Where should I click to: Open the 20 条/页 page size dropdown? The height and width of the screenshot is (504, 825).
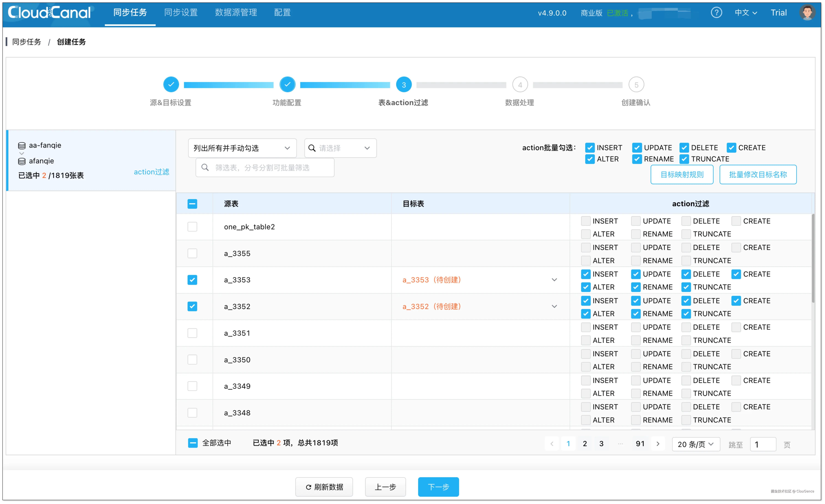tap(695, 444)
